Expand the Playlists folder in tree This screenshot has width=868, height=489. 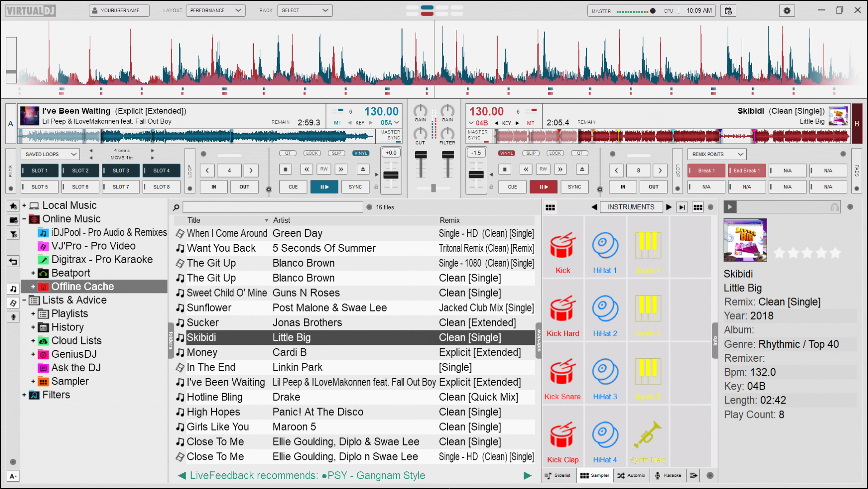click(x=33, y=314)
